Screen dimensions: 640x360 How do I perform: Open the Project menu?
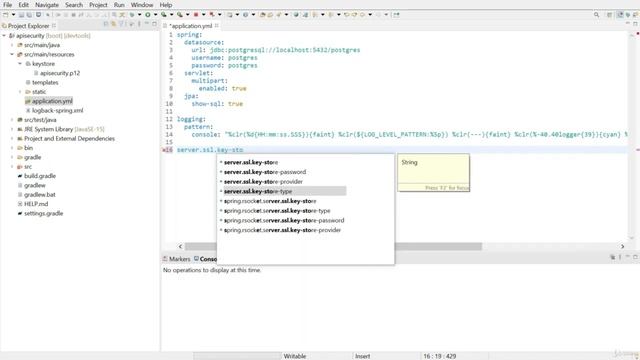click(x=98, y=5)
